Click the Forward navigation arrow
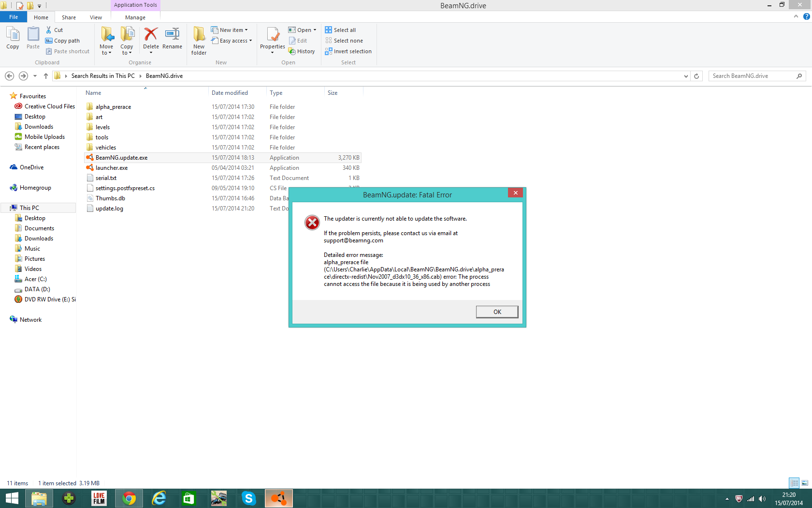This screenshot has width=812, height=508. tap(23, 76)
